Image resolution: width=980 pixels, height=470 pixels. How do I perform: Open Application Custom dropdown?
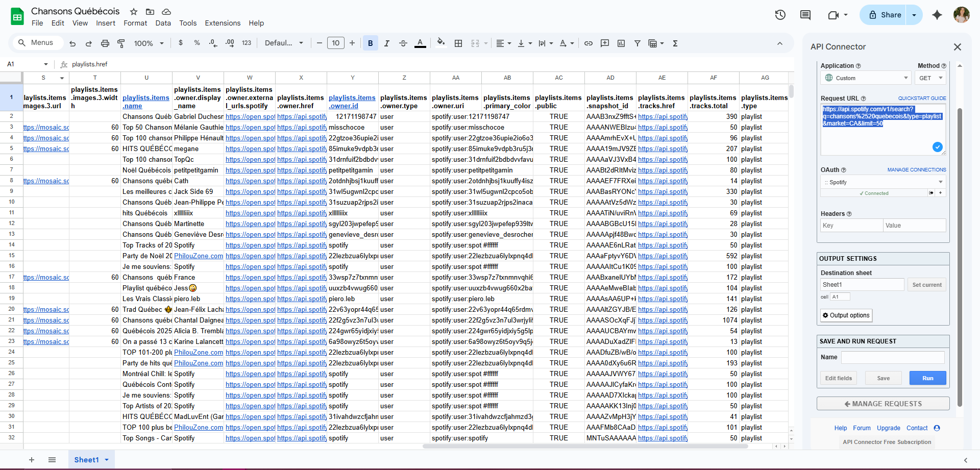[866, 78]
